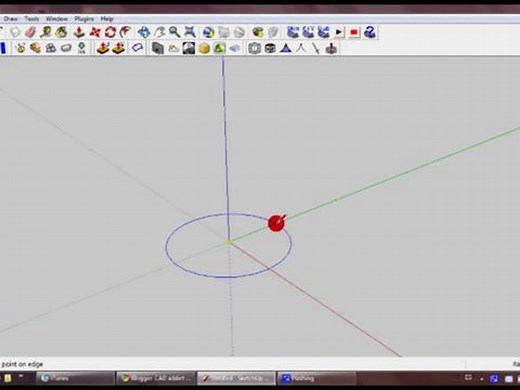
Task: Click the blue globe icon
Action: (209, 32)
